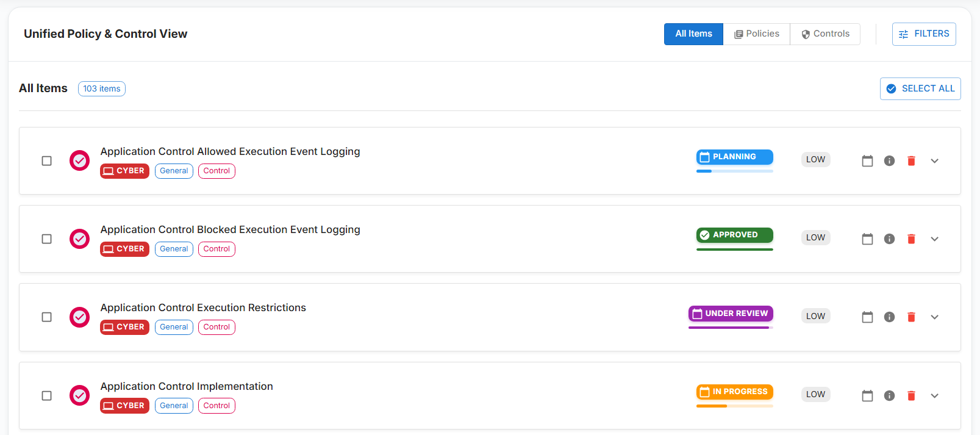Show info for Application Control Execution Restrictions
The width and height of the screenshot is (980, 435).
click(x=889, y=317)
